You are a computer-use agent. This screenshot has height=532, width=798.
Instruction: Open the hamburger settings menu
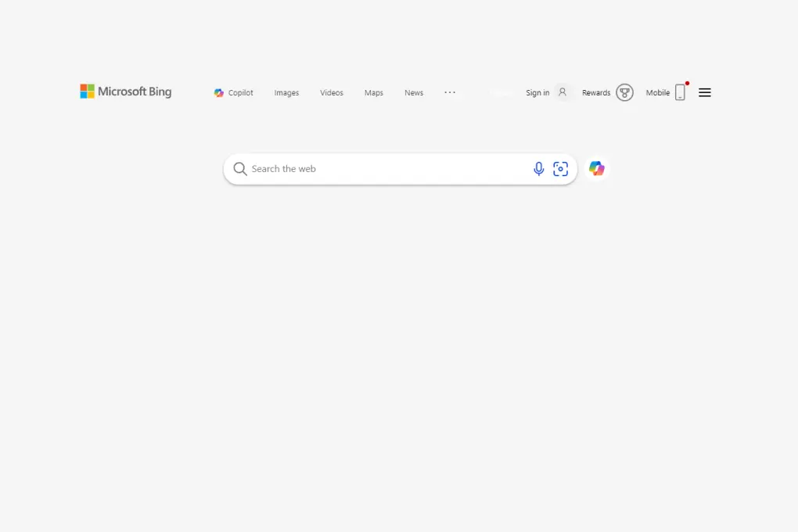click(x=704, y=92)
